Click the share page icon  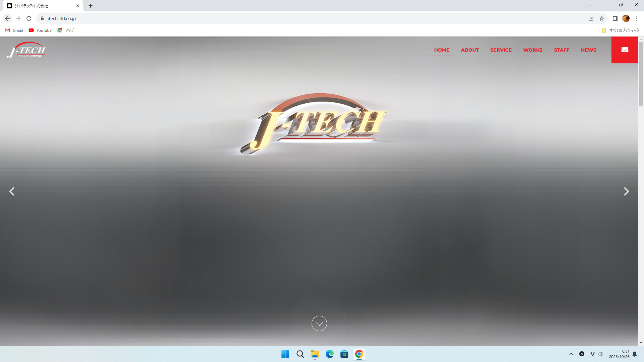coord(591,18)
